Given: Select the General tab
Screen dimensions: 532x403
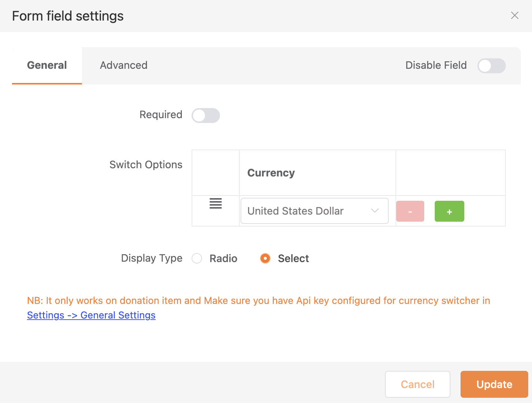Looking at the screenshot, I should 46,65.
